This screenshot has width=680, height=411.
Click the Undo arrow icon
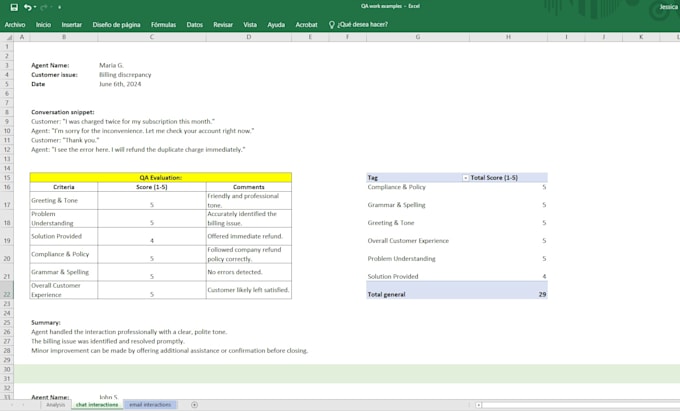pyautogui.click(x=28, y=7)
